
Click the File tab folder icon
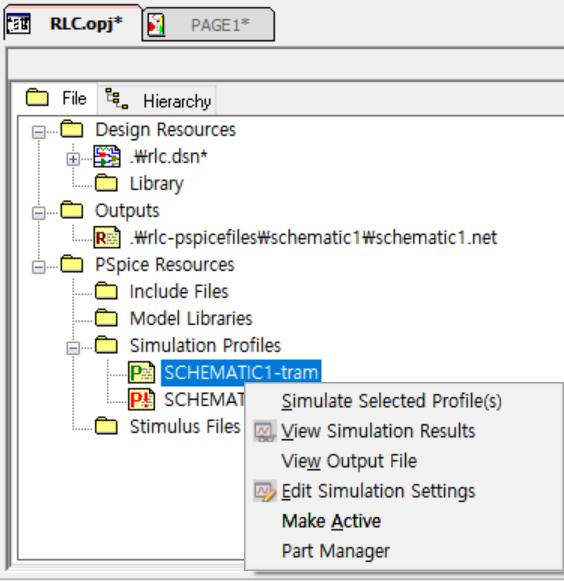(37, 97)
